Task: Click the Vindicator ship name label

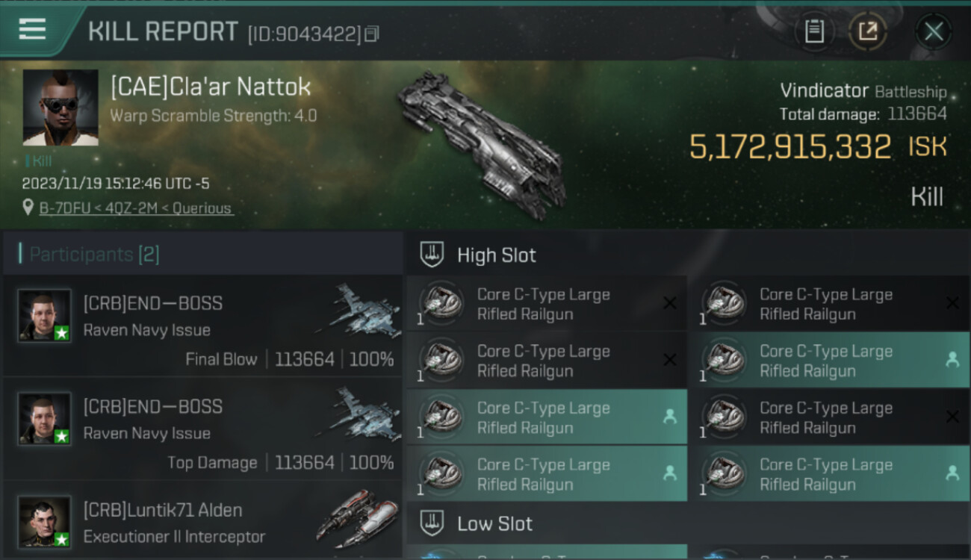Action: point(824,91)
